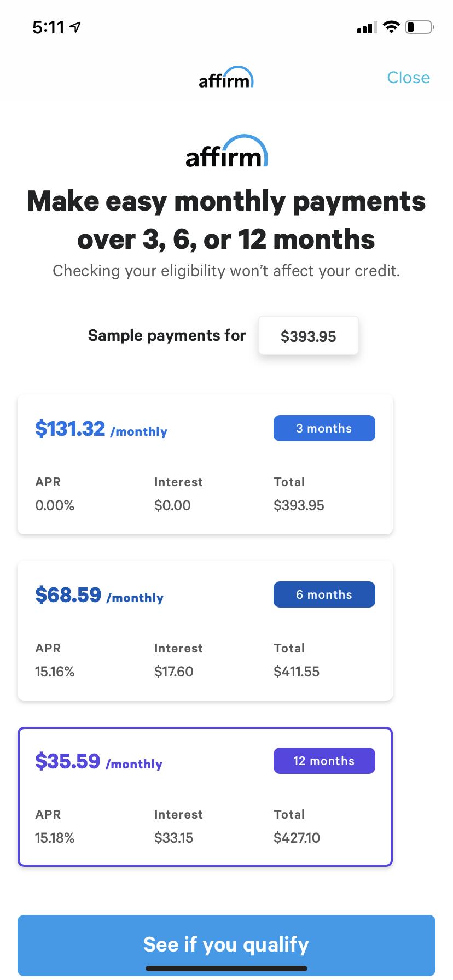Tap the $17.60 interest amount

pyautogui.click(x=173, y=672)
